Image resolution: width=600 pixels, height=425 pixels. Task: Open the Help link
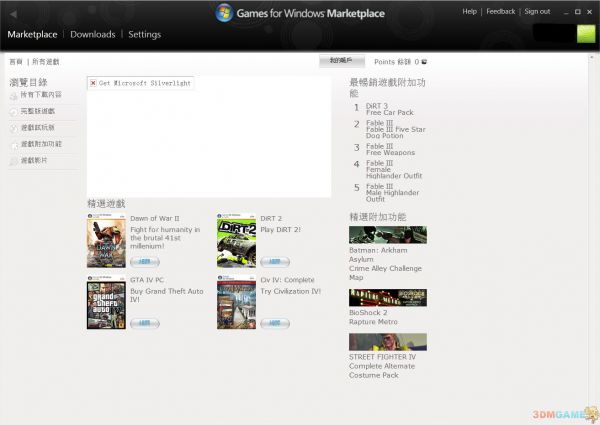(x=470, y=12)
